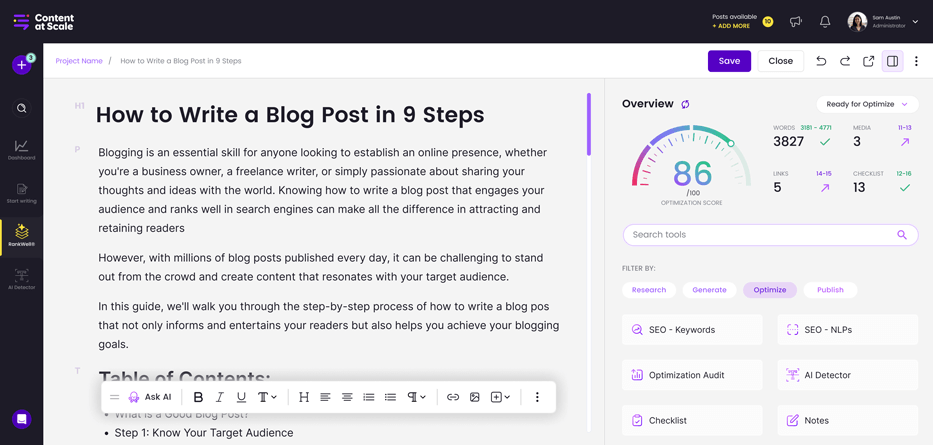
Task: Click the magnifier in Search tools
Action: tap(901, 234)
